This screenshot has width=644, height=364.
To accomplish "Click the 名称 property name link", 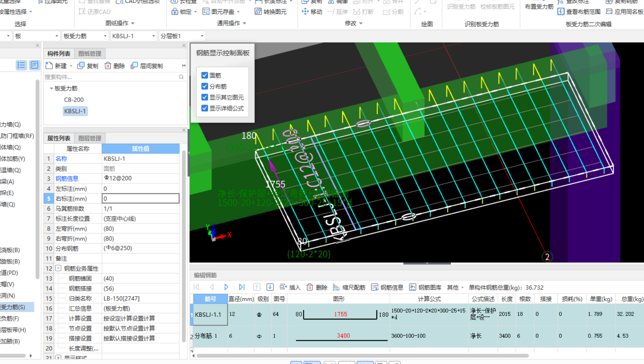I will tap(61, 159).
